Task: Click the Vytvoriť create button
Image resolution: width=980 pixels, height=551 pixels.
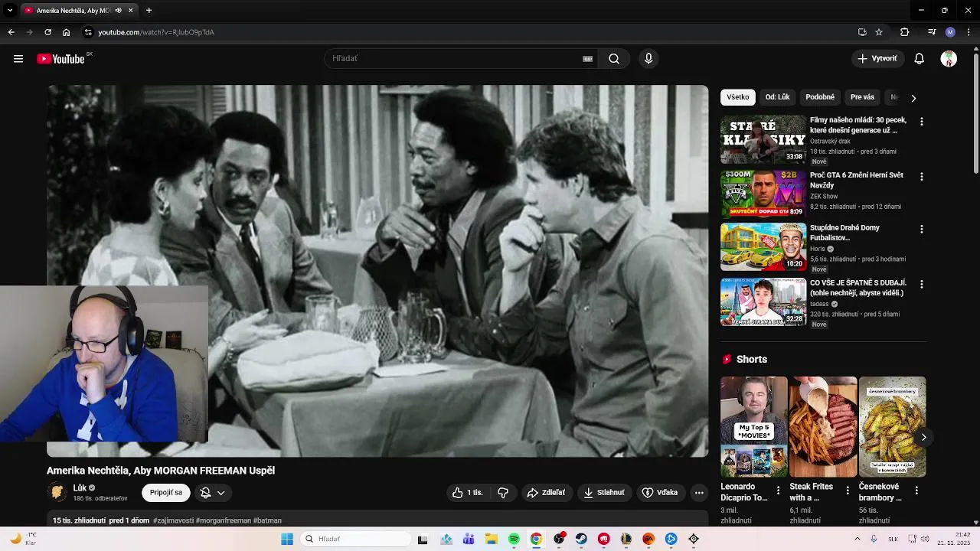Action: click(877, 59)
